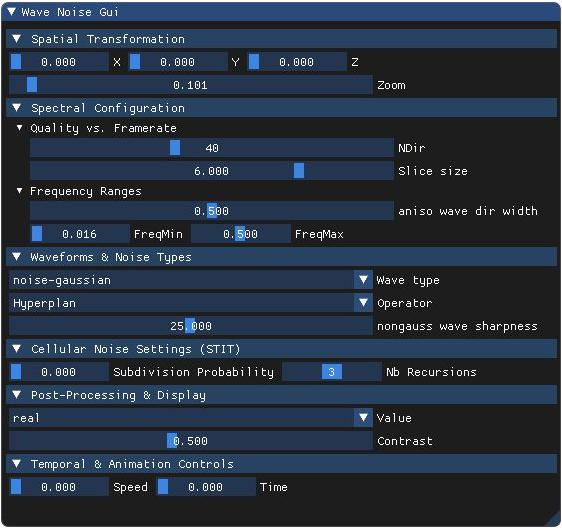Click the X position slider
562x528 pixels.
point(59,62)
